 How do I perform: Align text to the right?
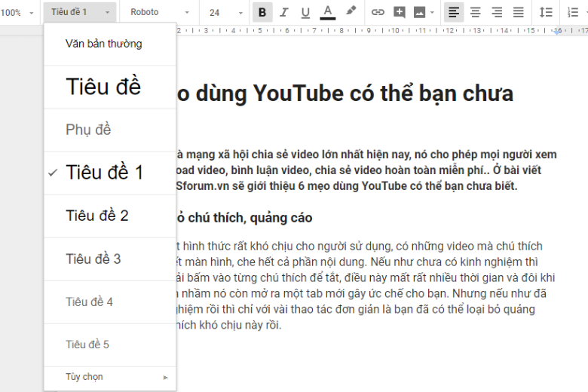(497, 12)
